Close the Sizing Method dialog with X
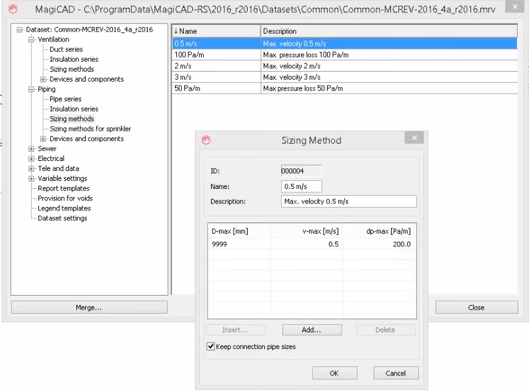Viewport: 529px width, 391px height. [x=414, y=138]
